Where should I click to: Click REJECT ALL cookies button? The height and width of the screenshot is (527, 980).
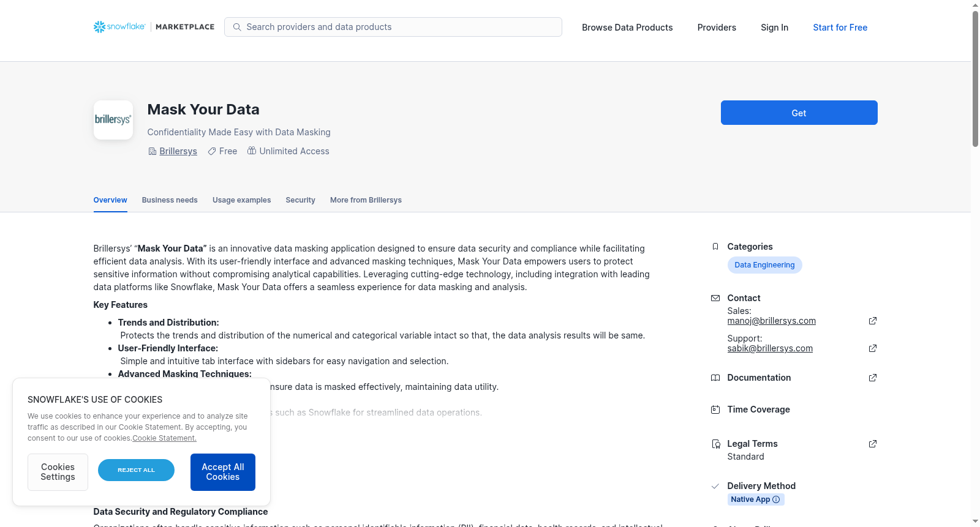click(x=136, y=470)
